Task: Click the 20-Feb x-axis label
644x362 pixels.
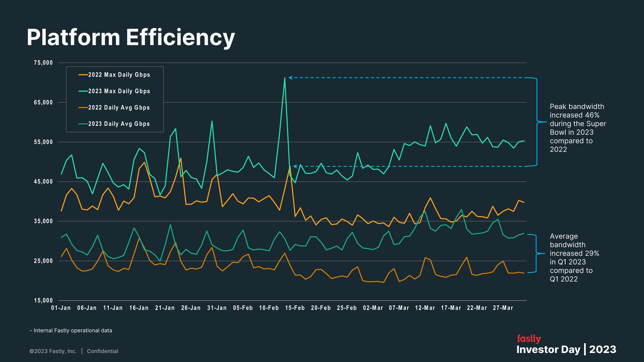Action: tap(321, 308)
